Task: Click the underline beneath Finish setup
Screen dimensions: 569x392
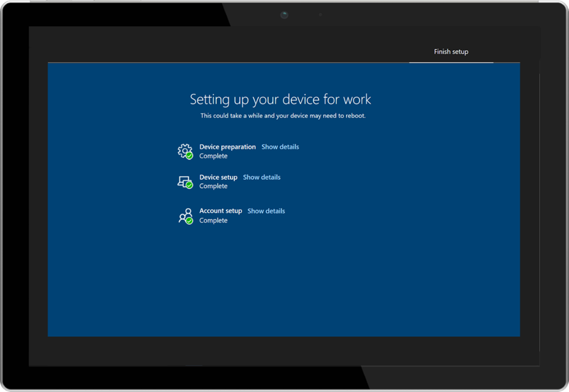Action: click(451, 62)
